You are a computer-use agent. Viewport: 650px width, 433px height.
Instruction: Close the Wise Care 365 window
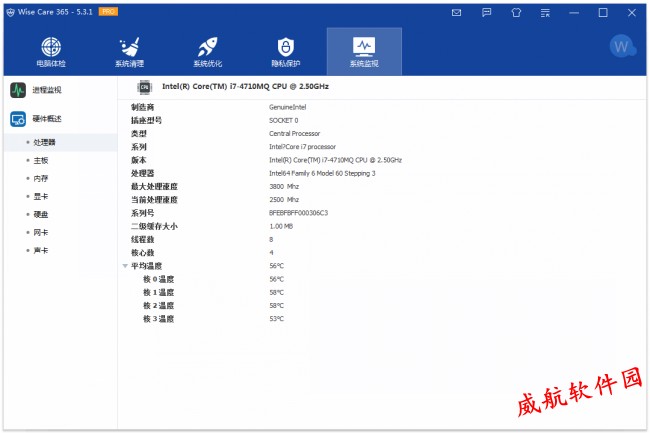point(632,13)
